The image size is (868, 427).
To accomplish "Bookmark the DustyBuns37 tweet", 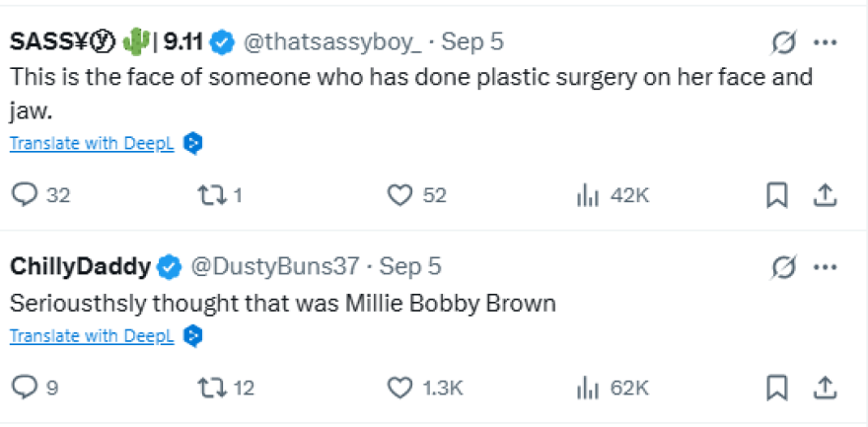I will 777,388.
